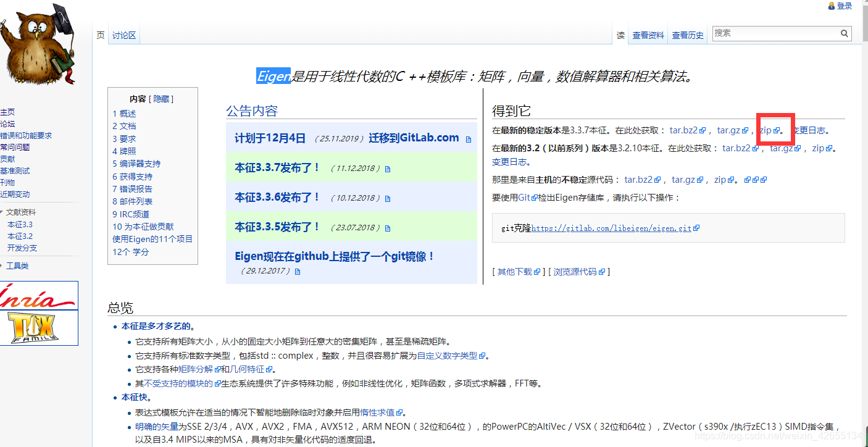
Task: Open the 变更日志 changelog link
Action: 809,130
